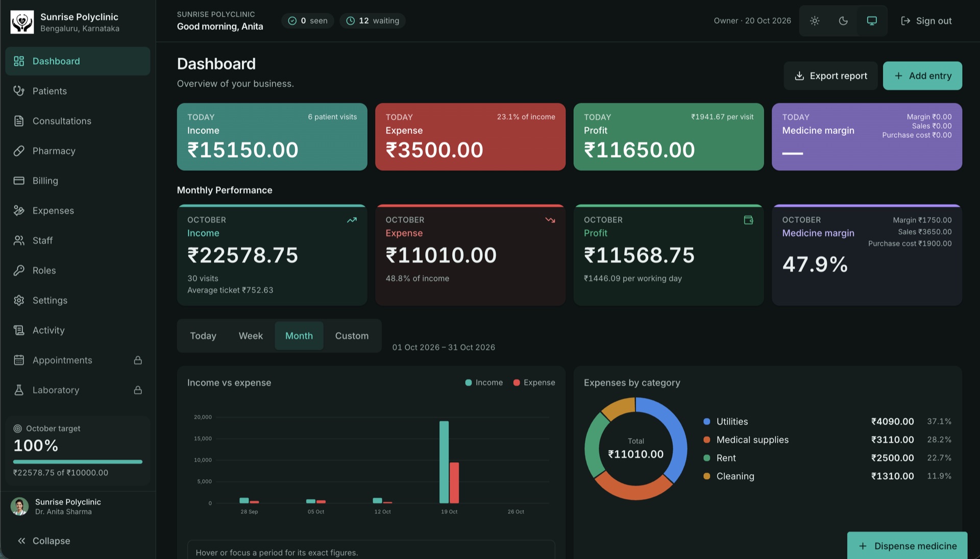Open the Today Profit card
Screen dimensions: 980x559
tap(669, 137)
